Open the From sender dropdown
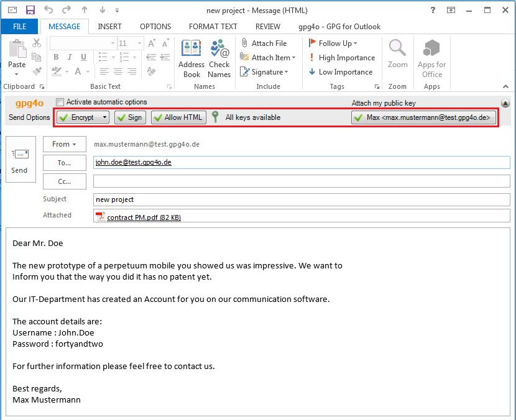 pos(64,144)
